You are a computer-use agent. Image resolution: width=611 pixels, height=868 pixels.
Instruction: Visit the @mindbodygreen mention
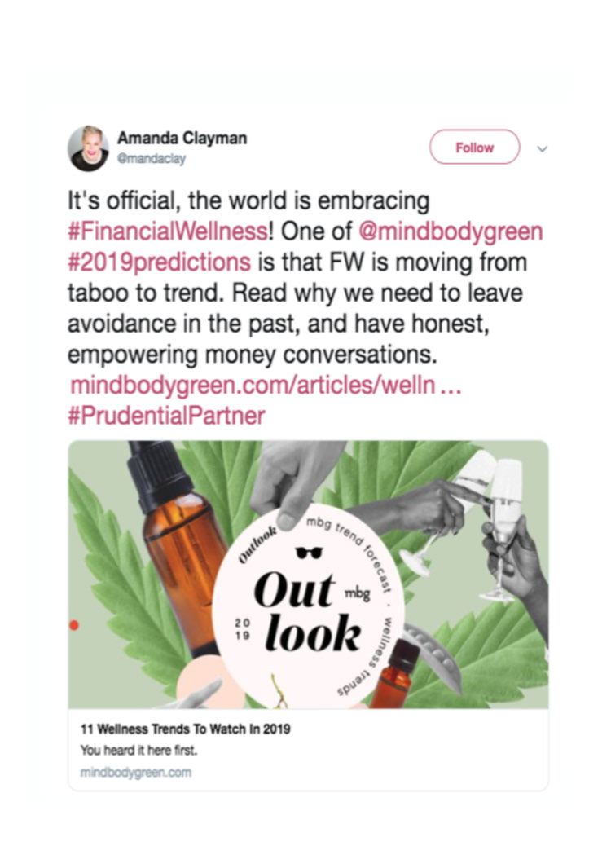coord(451,231)
